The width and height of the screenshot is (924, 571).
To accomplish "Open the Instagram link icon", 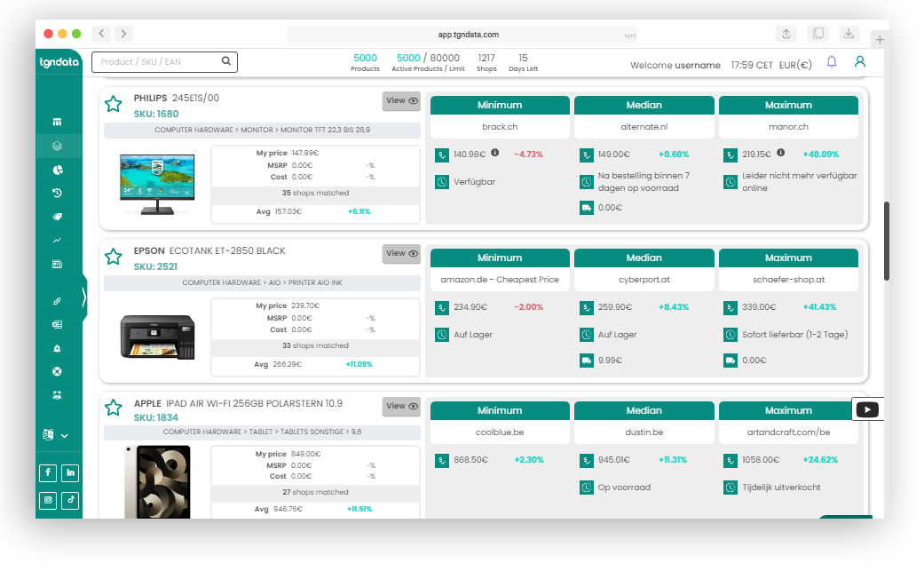I will 48,500.
